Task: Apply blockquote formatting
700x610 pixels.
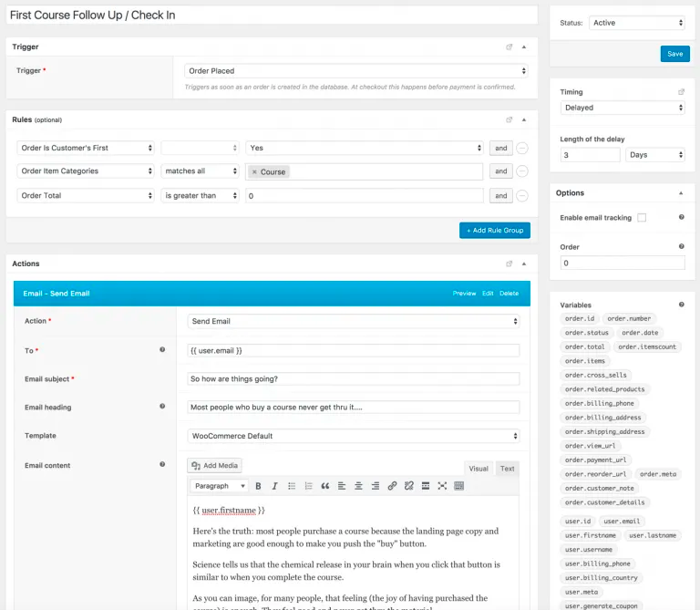Action: [x=325, y=486]
